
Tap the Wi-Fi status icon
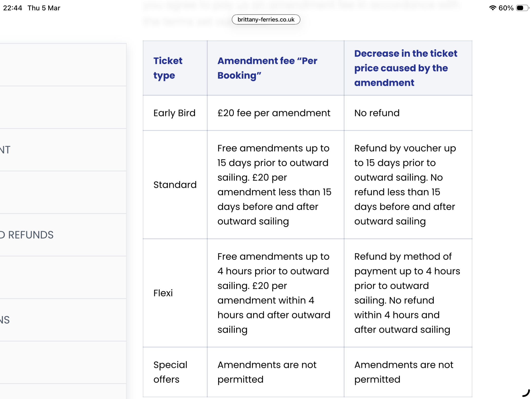[492, 8]
